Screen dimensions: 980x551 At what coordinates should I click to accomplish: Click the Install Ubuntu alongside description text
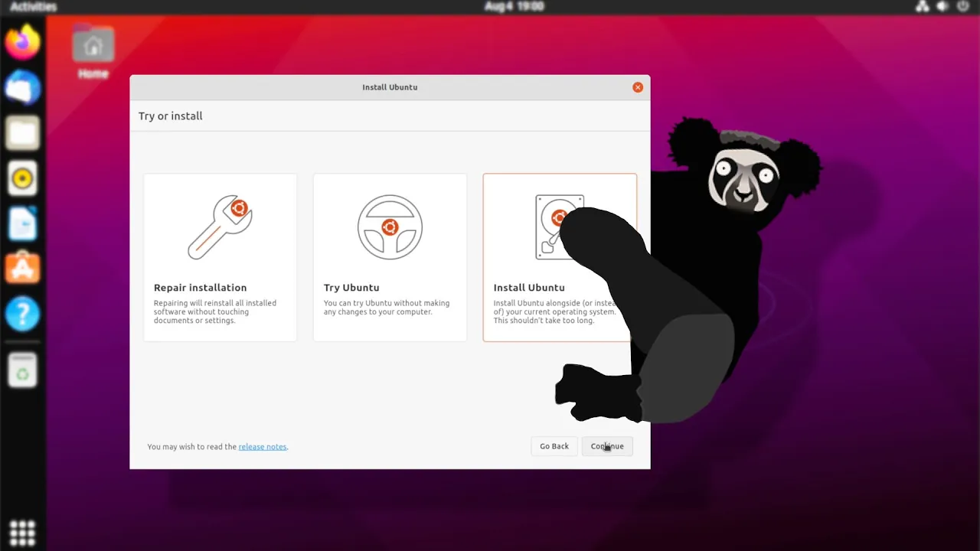click(555, 311)
